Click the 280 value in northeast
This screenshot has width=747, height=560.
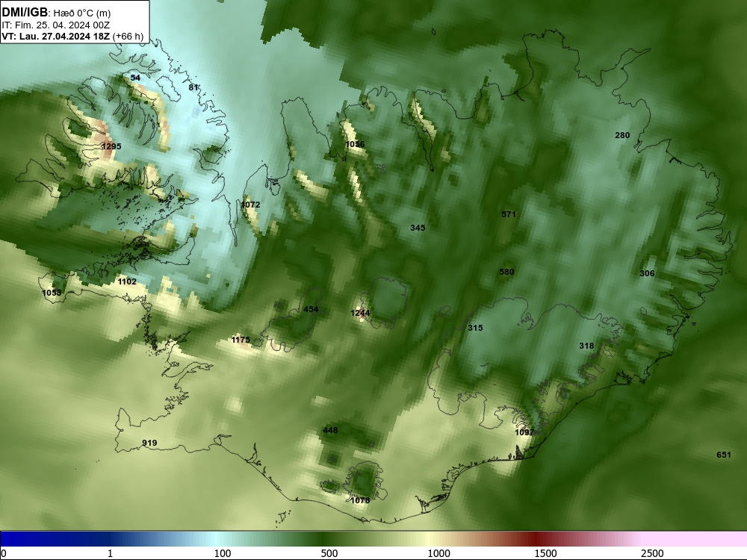pos(623,135)
